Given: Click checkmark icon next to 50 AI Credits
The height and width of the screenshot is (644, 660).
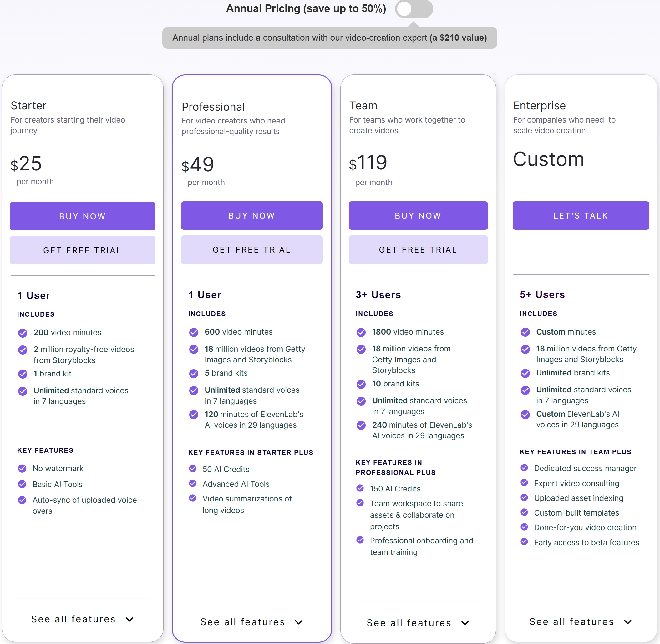Looking at the screenshot, I should pos(193,469).
